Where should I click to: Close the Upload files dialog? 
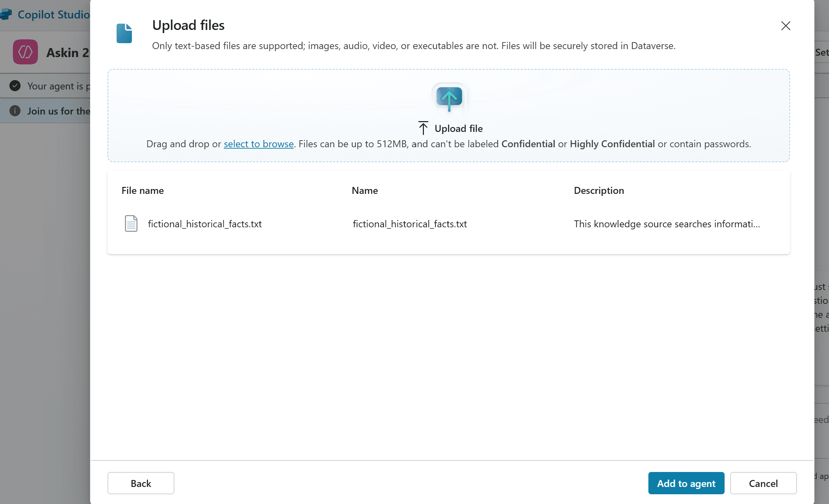pos(785,26)
